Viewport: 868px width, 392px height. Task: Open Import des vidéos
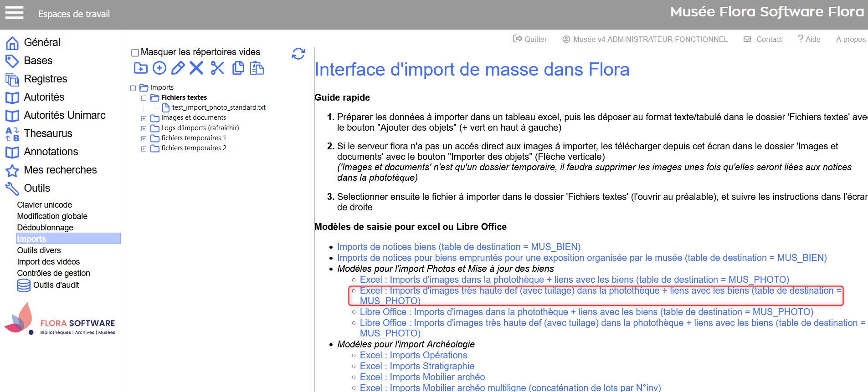(x=48, y=262)
